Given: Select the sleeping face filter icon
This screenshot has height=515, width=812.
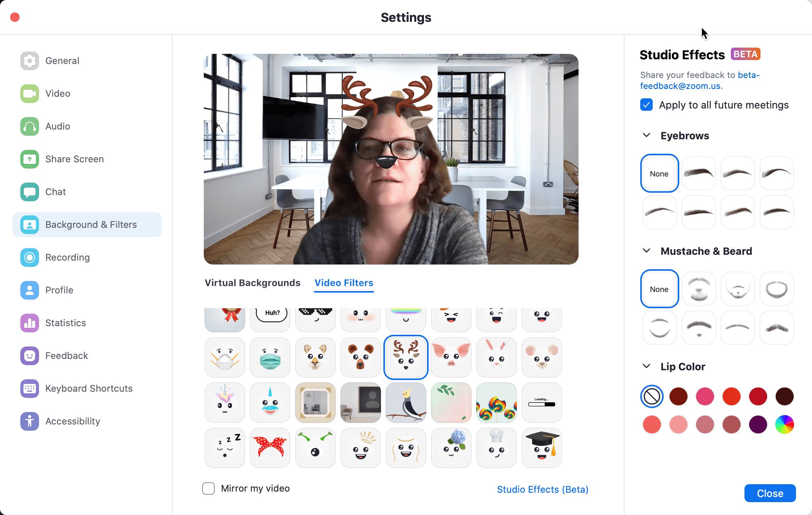Looking at the screenshot, I should tap(226, 447).
